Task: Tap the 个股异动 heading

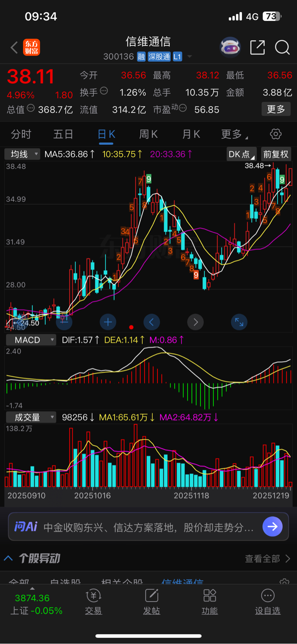Action: (39, 558)
